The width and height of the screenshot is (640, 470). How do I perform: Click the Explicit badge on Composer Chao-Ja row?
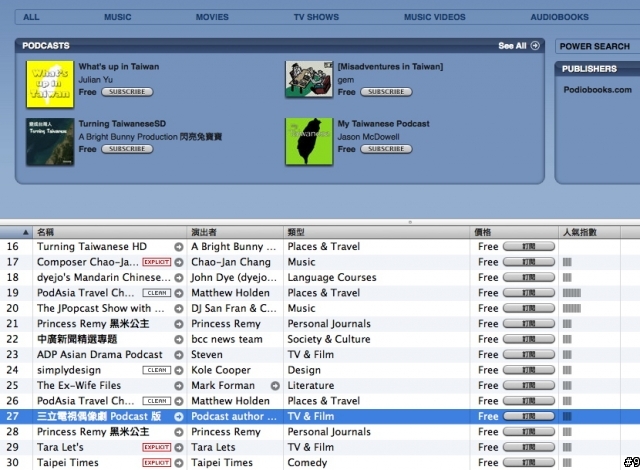pyautogui.click(x=157, y=262)
